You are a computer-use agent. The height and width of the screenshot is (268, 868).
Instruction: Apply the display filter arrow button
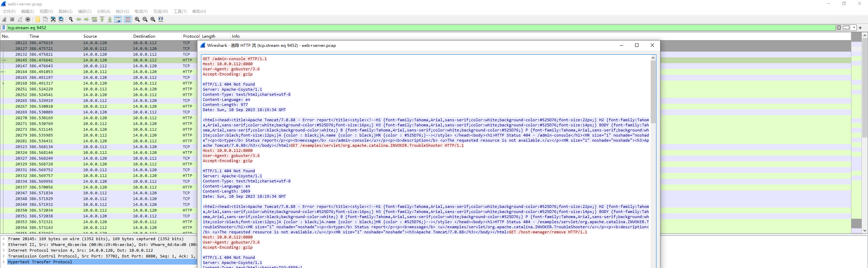846,28
